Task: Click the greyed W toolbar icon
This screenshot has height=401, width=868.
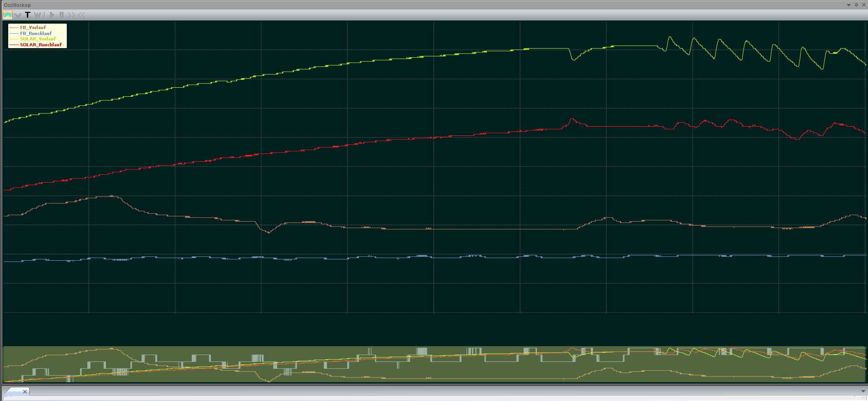Action: pos(37,15)
